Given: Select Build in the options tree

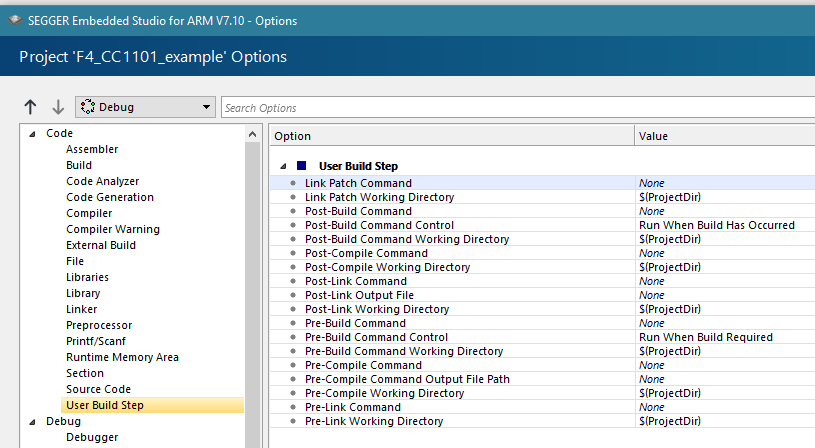Looking at the screenshot, I should (79, 165).
